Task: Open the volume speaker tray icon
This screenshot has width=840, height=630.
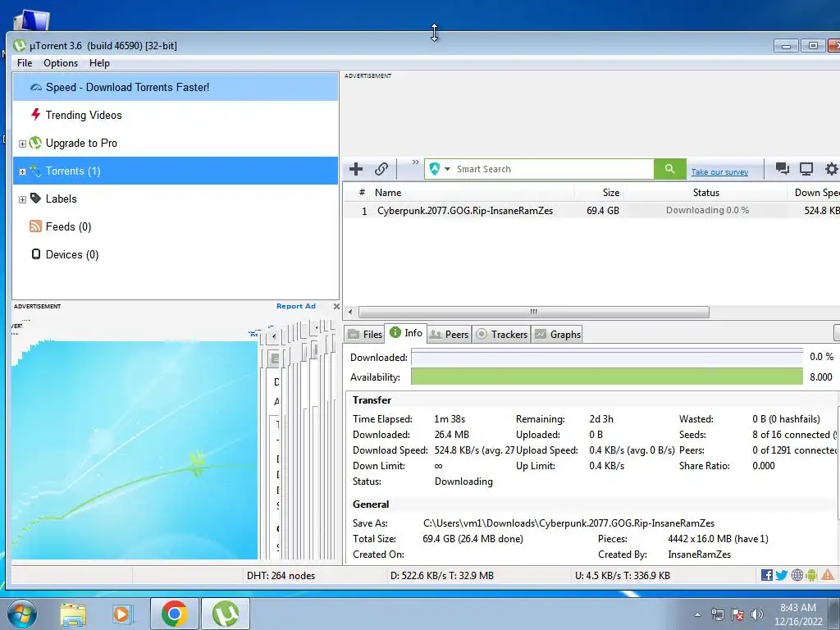Action: (x=757, y=614)
